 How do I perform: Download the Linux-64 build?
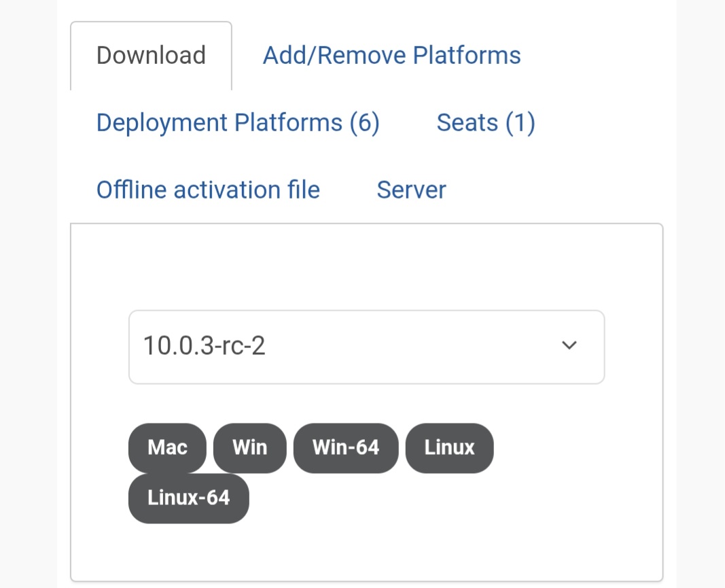188,498
